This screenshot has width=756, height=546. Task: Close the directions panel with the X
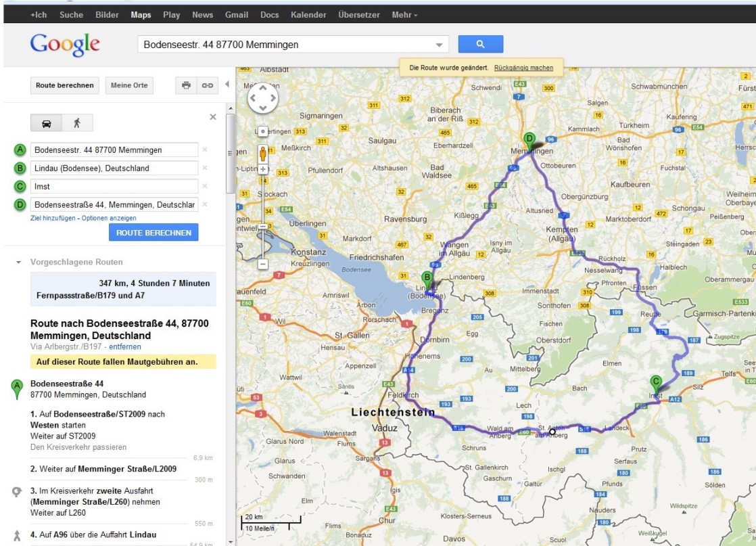[213, 117]
